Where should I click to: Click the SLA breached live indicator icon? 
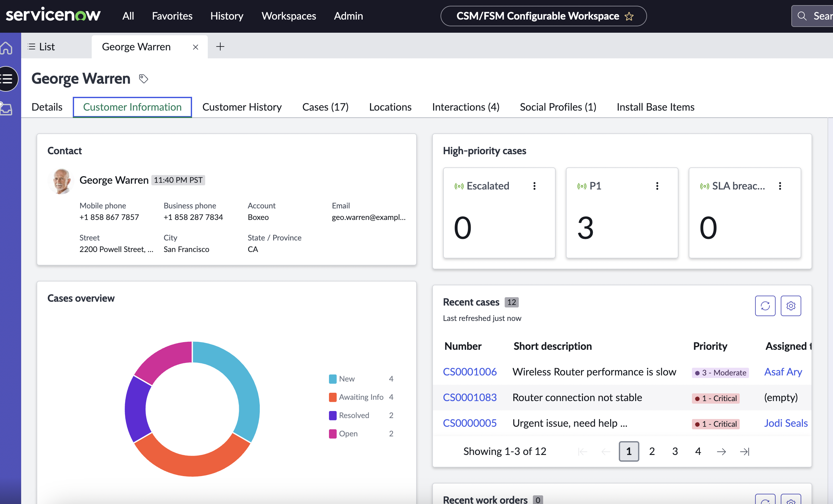(x=704, y=186)
